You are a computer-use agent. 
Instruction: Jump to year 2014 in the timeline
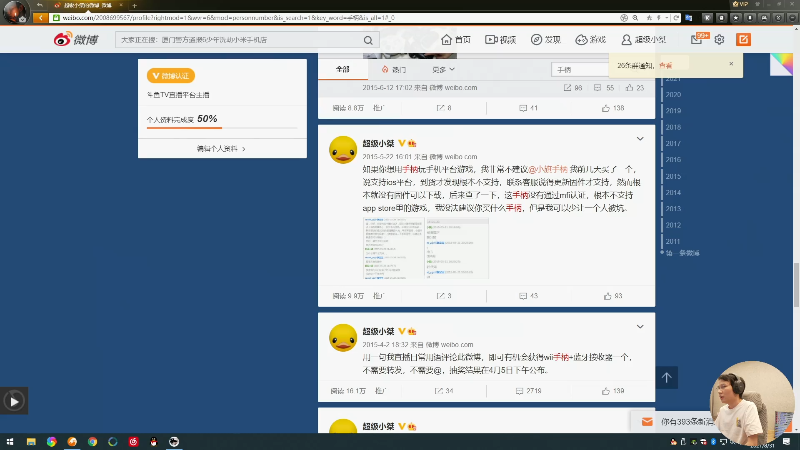click(x=673, y=192)
